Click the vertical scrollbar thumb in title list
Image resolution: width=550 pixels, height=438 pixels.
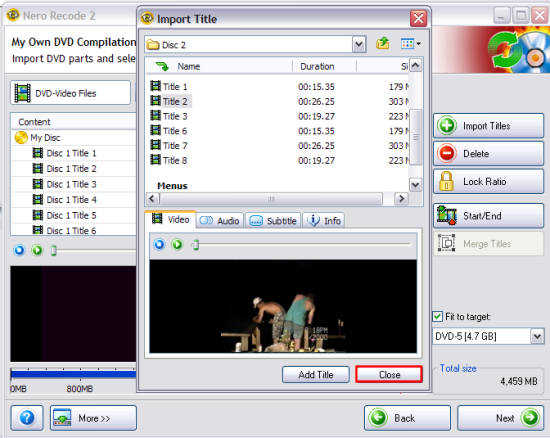(x=416, y=137)
